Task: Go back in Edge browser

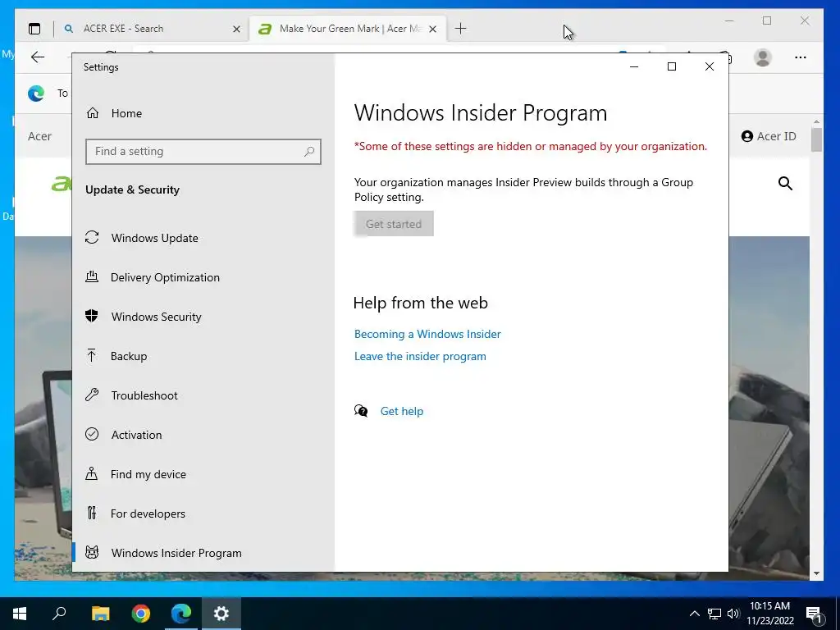Action: click(38, 57)
